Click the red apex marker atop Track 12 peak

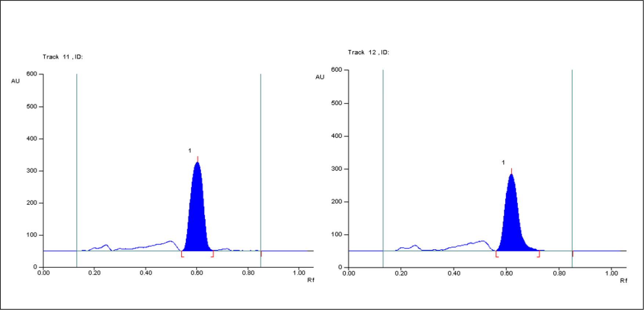click(x=511, y=171)
